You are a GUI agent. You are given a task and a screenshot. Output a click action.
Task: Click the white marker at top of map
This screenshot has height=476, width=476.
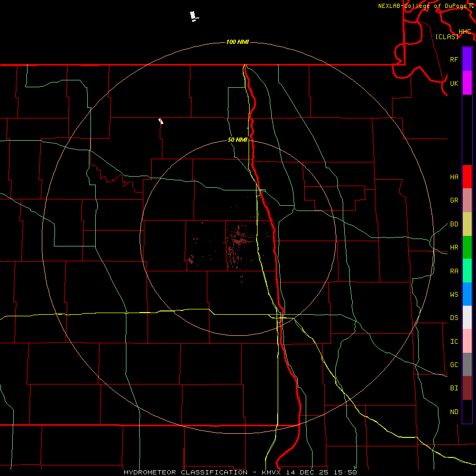[194, 16]
